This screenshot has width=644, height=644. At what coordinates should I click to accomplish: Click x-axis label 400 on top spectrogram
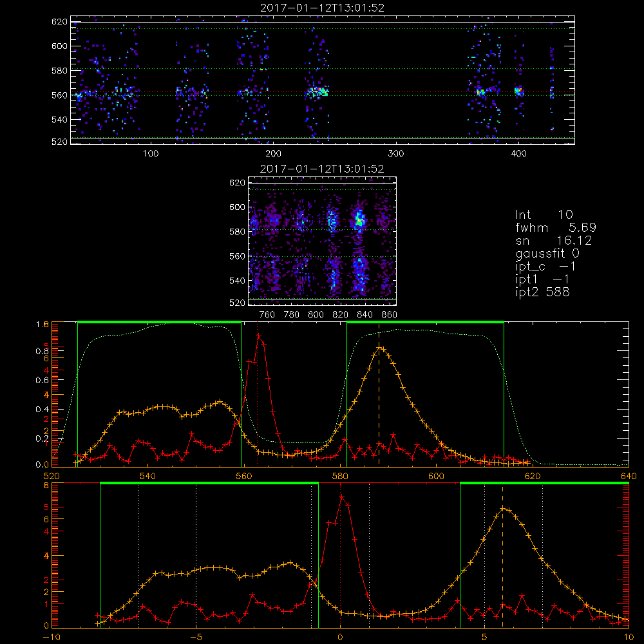518,154
